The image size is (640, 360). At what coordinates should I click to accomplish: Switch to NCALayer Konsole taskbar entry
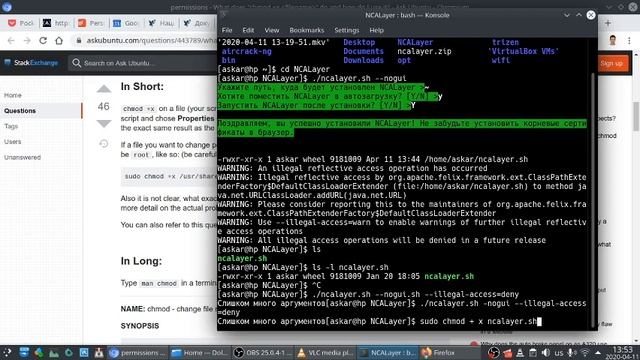[x=387, y=353]
